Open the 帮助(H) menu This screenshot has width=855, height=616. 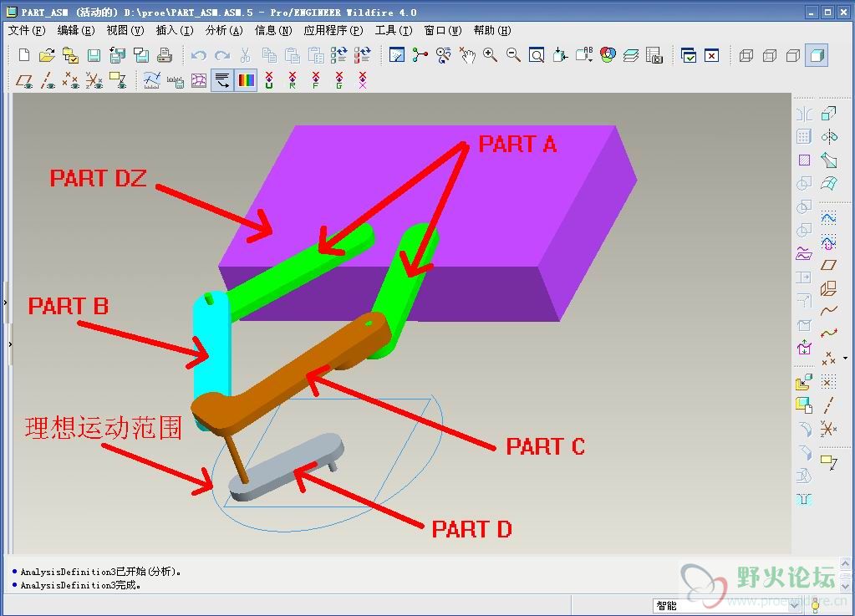click(491, 31)
